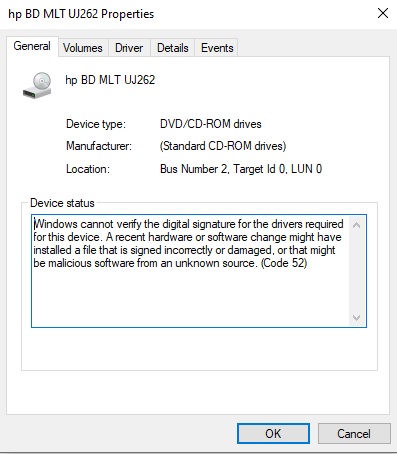Open the Volumes tab

[x=83, y=48]
